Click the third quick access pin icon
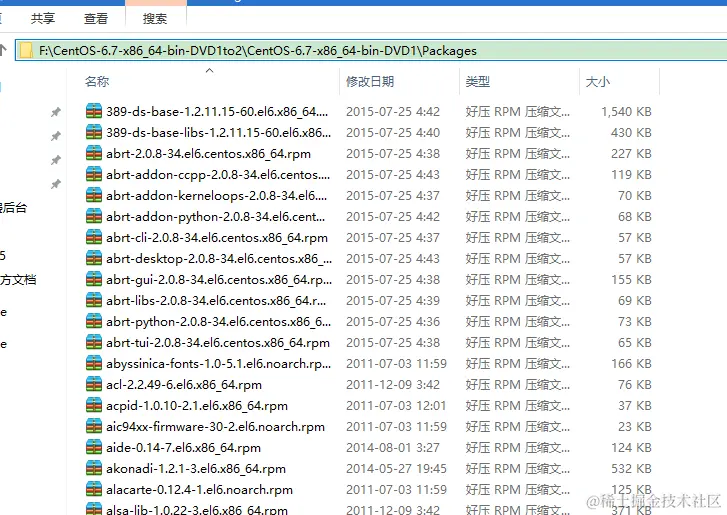727x515 pixels. click(x=56, y=160)
